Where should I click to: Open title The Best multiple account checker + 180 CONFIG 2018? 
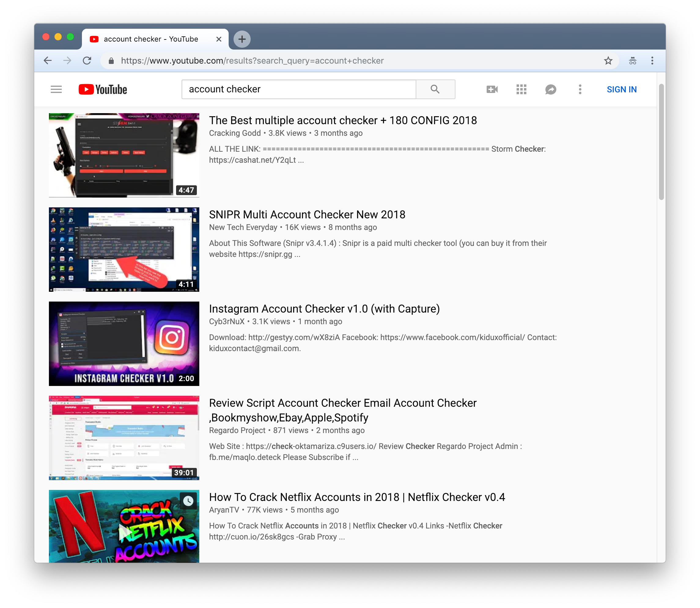click(x=343, y=120)
